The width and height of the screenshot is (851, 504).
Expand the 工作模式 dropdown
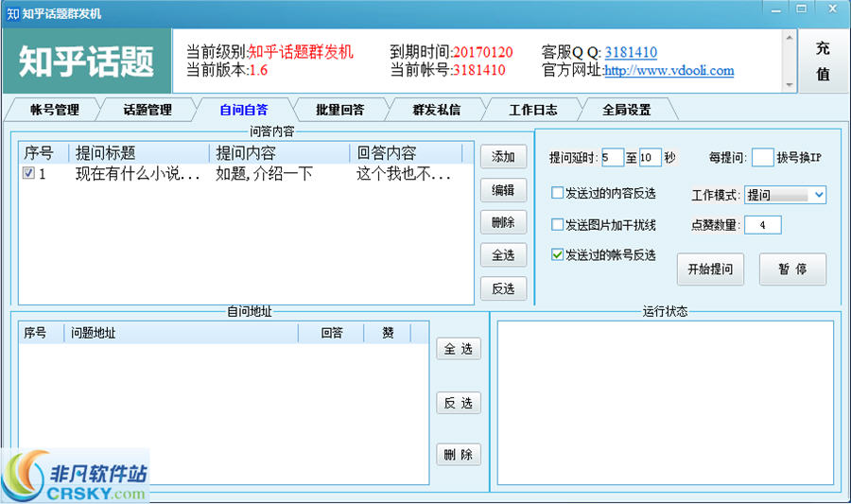tap(819, 195)
